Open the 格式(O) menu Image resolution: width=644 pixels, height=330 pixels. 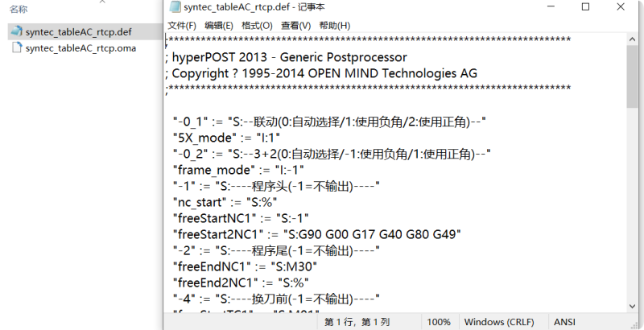click(x=257, y=26)
